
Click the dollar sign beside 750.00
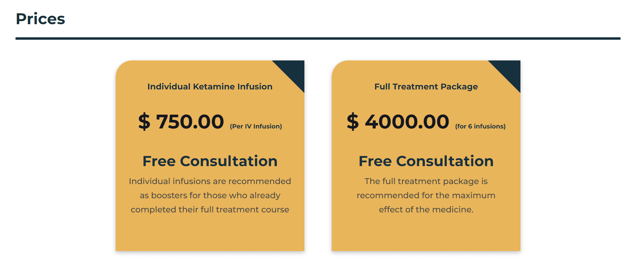pos(144,122)
